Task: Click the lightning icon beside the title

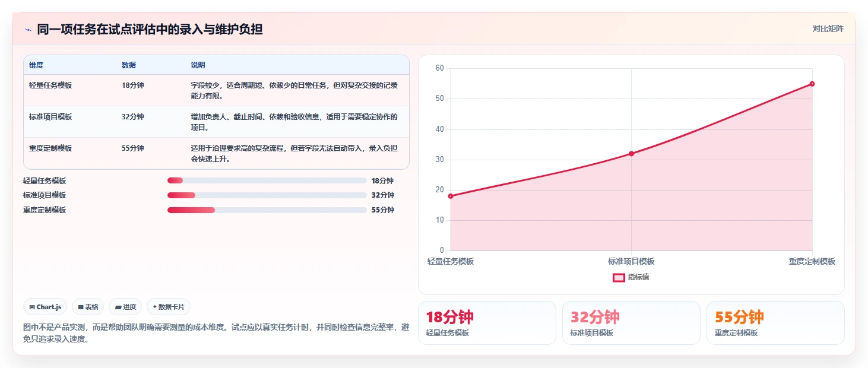Action: pos(28,30)
